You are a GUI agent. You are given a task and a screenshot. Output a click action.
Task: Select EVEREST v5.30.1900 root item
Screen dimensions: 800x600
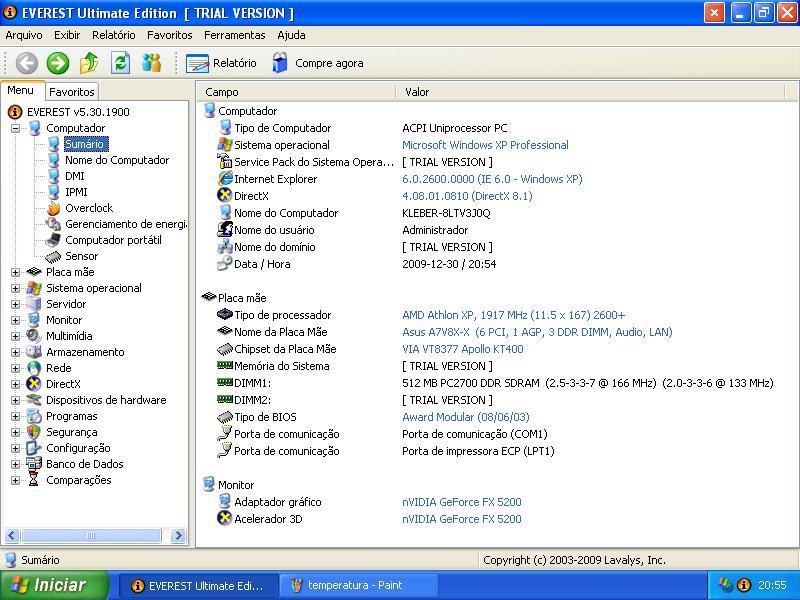pyautogui.click(x=78, y=112)
